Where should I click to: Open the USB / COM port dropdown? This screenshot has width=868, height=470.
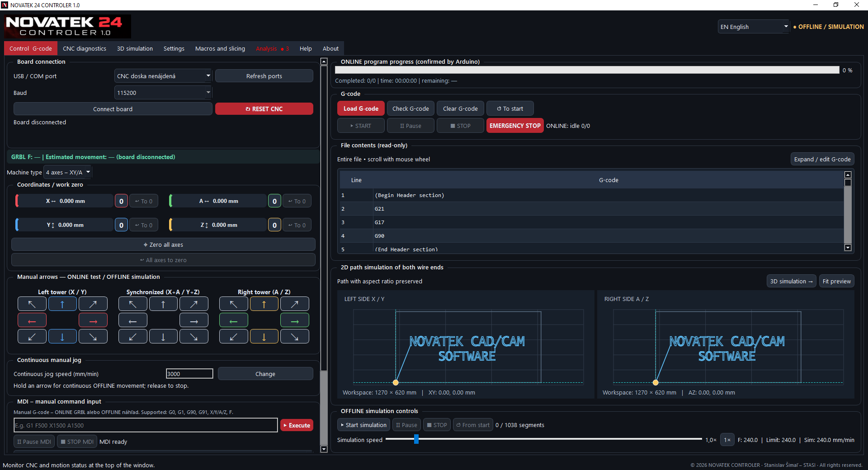[163, 76]
